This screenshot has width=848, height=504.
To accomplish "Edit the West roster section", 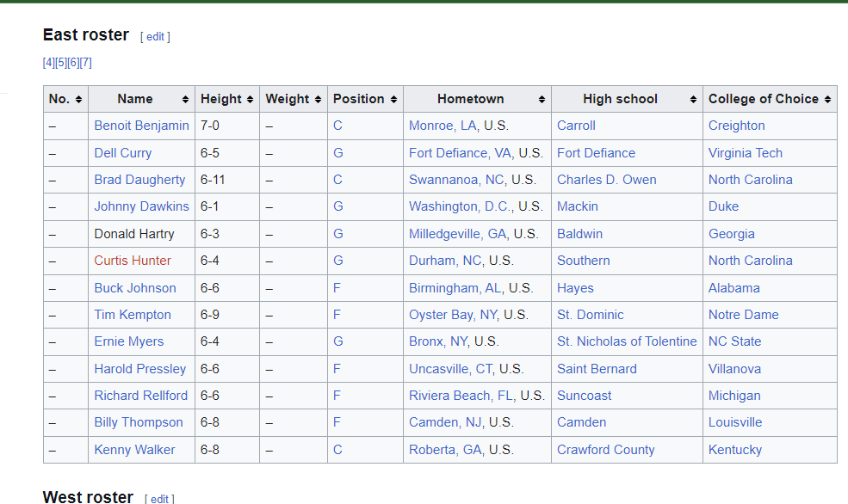I will (159, 499).
